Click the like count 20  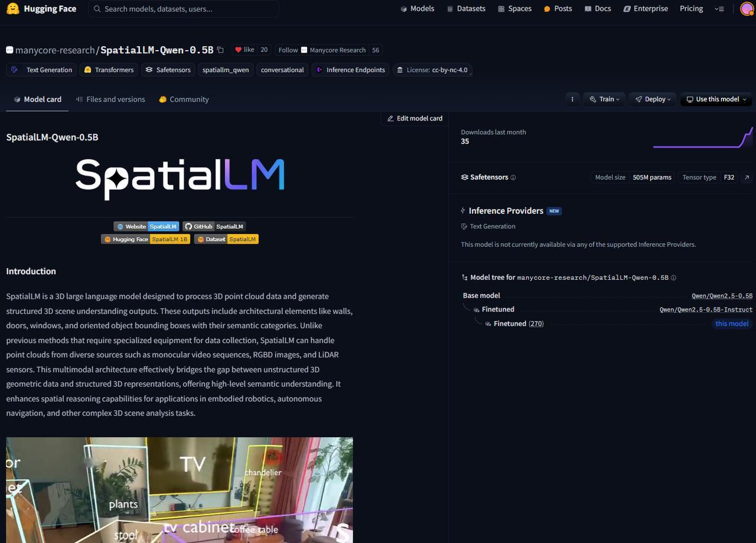pyautogui.click(x=264, y=50)
